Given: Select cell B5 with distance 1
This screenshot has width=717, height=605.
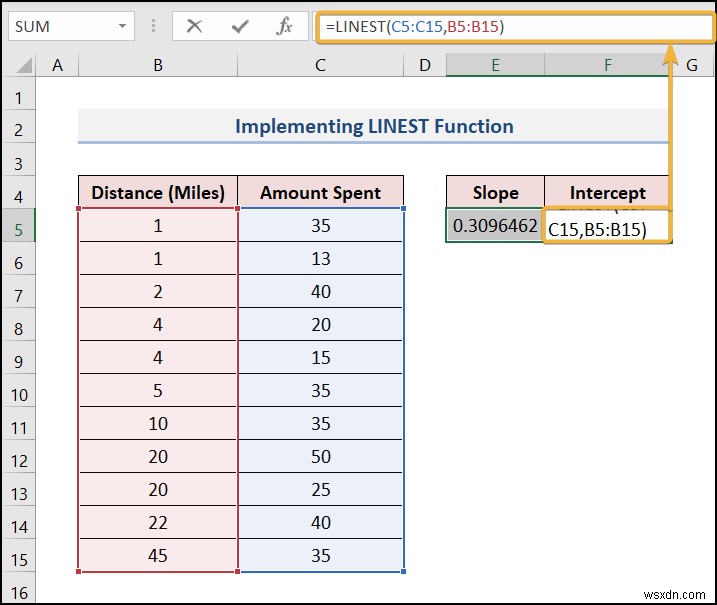Looking at the screenshot, I should point(158,225).
